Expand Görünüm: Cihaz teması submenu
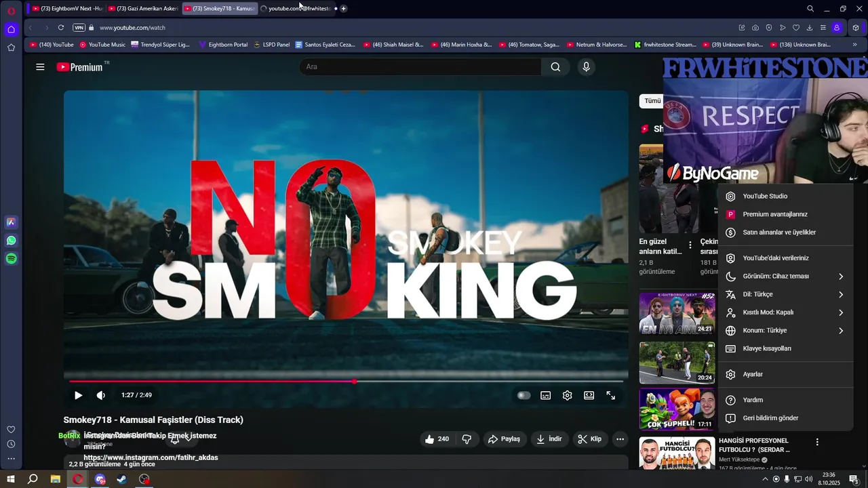The image size is (868, 488). pyautogui.click(x=785, y=277)
